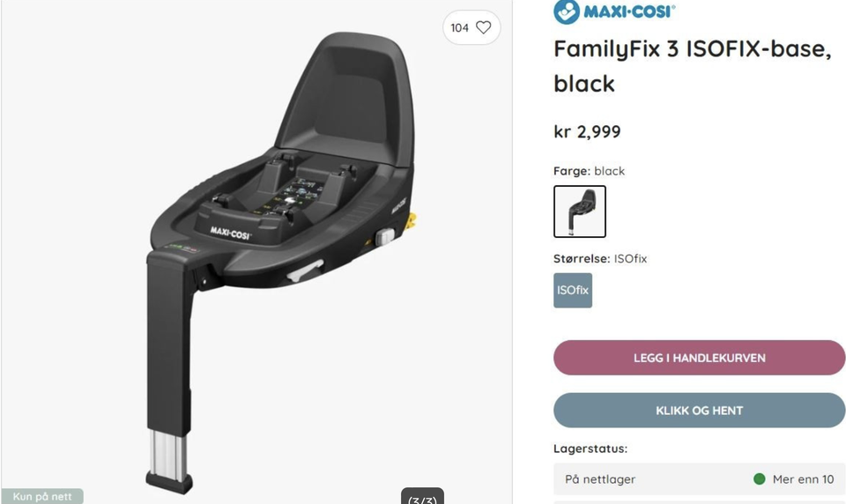Click the round Maxi-Cosi logo emblem
This screenshot has height=504, width=846.
566,11
